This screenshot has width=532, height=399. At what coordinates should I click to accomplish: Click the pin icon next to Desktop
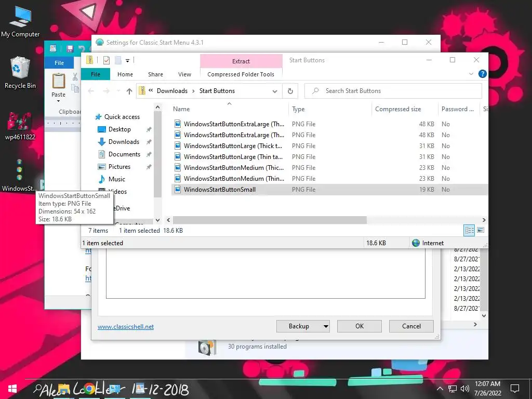pos(149,129)
